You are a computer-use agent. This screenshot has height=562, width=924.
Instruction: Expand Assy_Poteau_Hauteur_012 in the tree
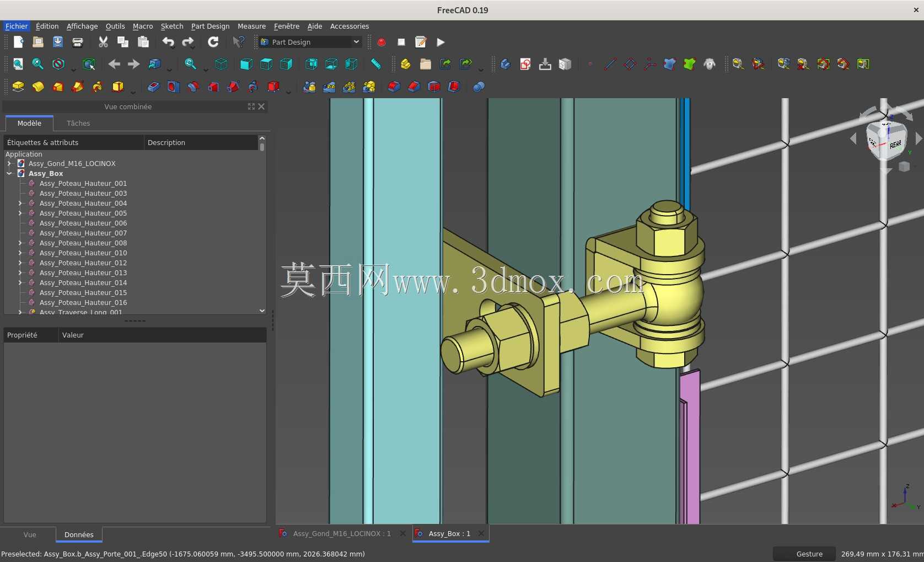(x=20, y=263)
